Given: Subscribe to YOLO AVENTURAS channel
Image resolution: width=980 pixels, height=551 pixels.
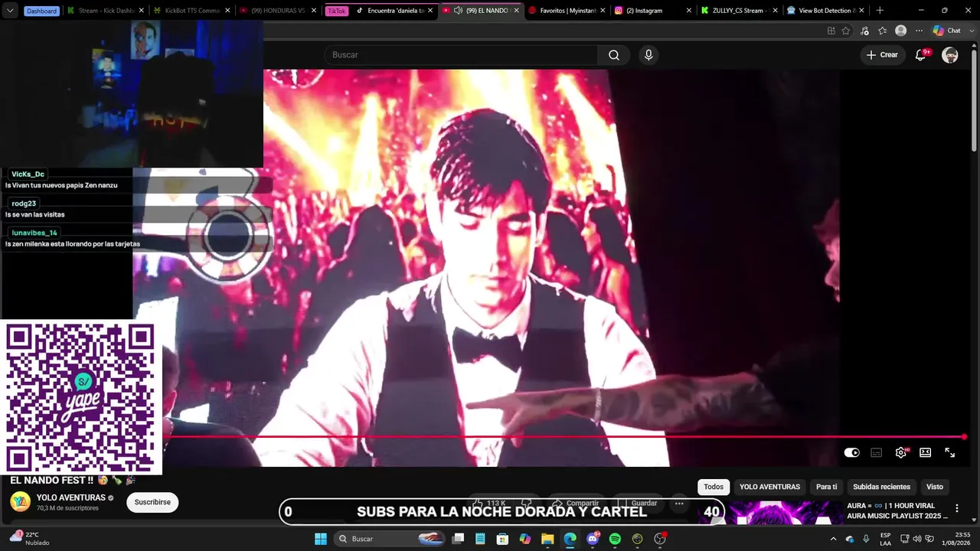Looking at the screenshot, I should (x=152, y=502).
